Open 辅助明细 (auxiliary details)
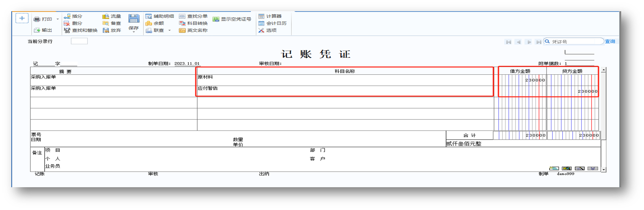Viewport: 644px width, 210px height. pyautogui.click(x=160, y=16)
